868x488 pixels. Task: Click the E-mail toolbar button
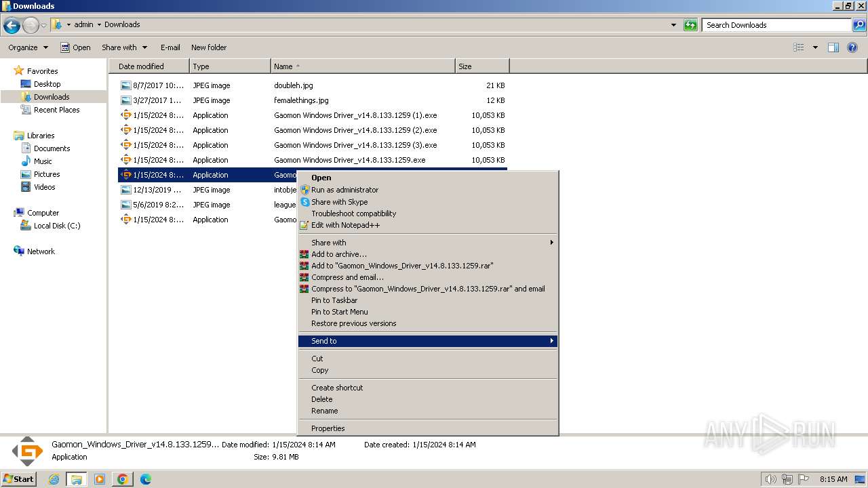pos(170,47)
